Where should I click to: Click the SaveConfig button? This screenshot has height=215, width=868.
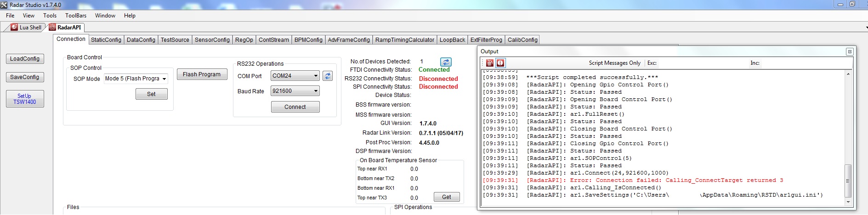pos(25,77)
